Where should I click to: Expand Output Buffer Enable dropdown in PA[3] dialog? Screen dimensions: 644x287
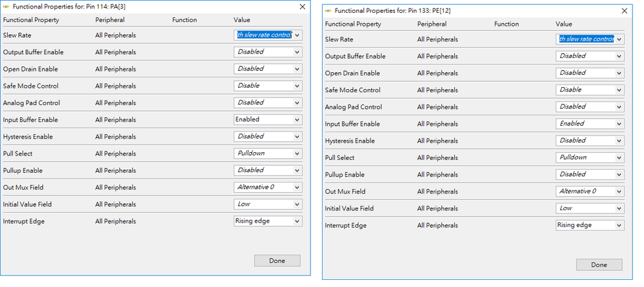tap(297, 52)
